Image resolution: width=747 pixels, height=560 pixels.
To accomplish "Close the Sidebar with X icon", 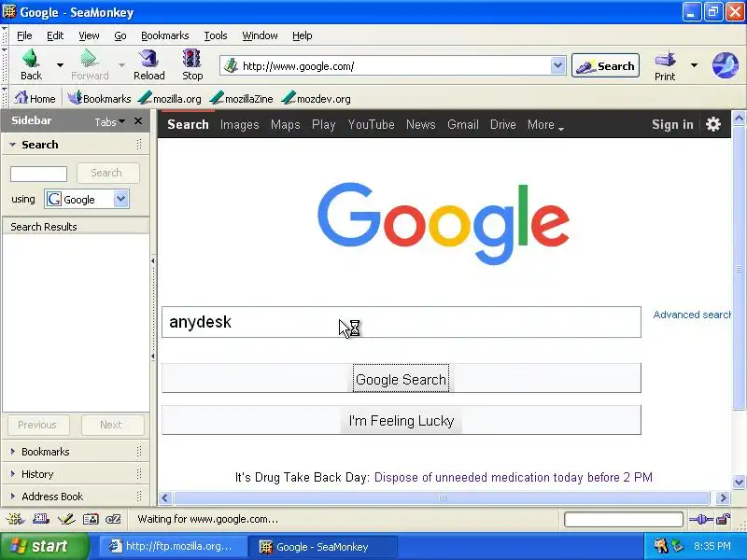I will point(138,121).
